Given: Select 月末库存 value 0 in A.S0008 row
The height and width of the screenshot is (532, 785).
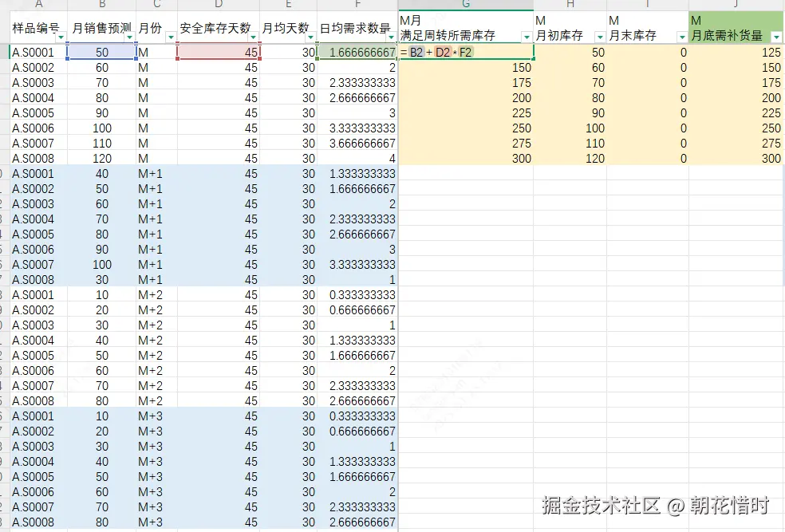Looking at the screenshot, I should click(648, 159).
